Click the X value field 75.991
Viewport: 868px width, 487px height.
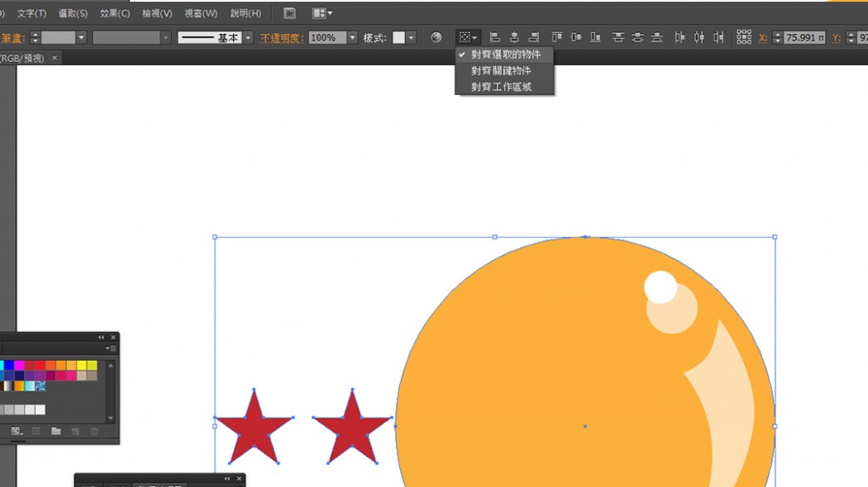pyautogui.click(x=805, y=37)
